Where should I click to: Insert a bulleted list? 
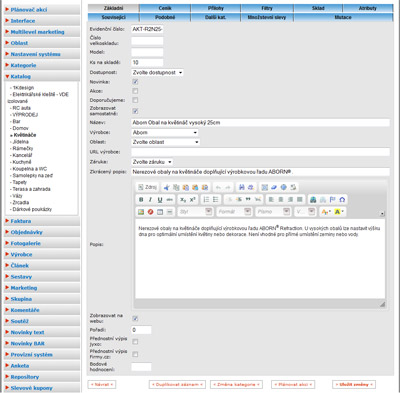click(x=216, y=200)
